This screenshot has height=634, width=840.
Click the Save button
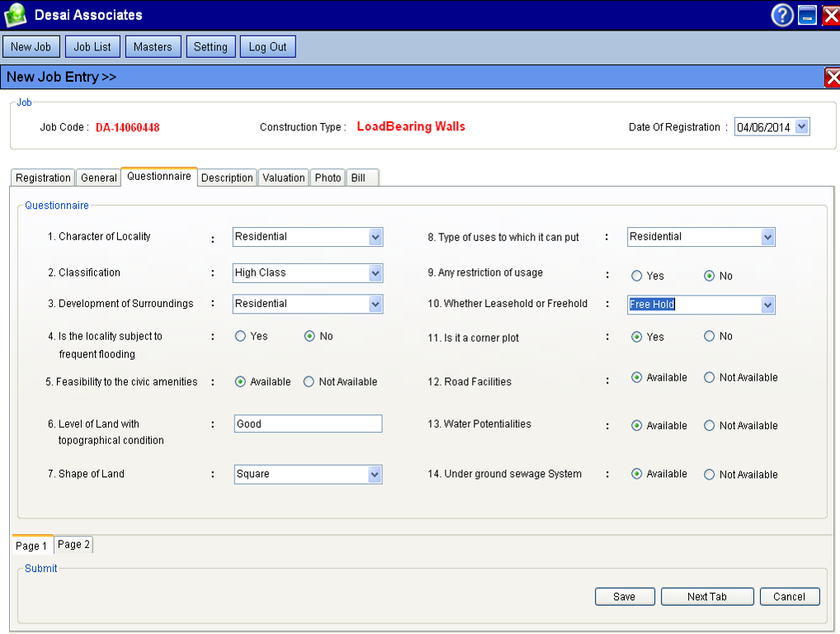(625, 597)
